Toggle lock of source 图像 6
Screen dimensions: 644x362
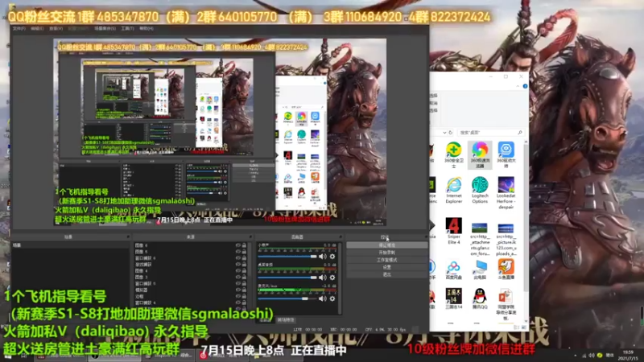(x=244, y=245)
